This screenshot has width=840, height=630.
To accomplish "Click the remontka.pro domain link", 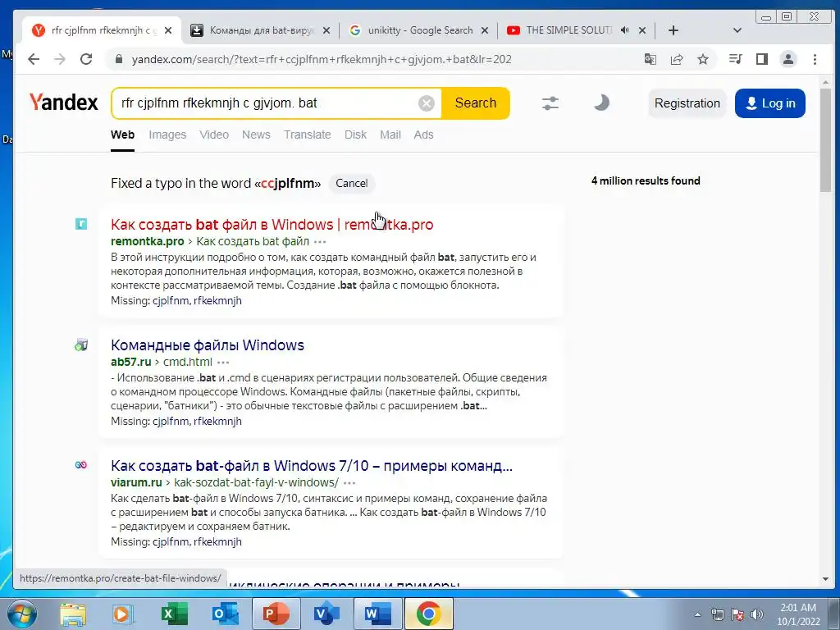I will pos(148,242).
